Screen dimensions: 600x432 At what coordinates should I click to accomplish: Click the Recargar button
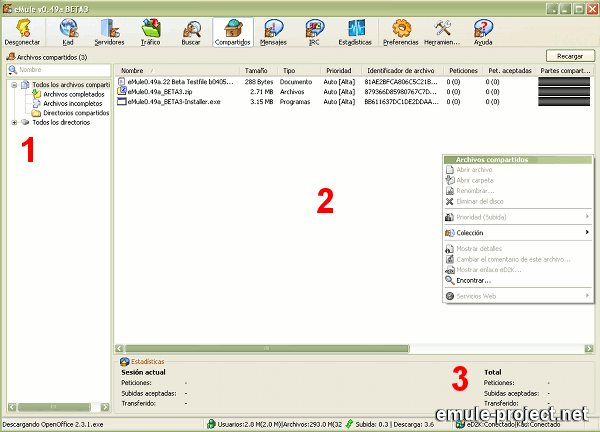[x=570, y=56]
